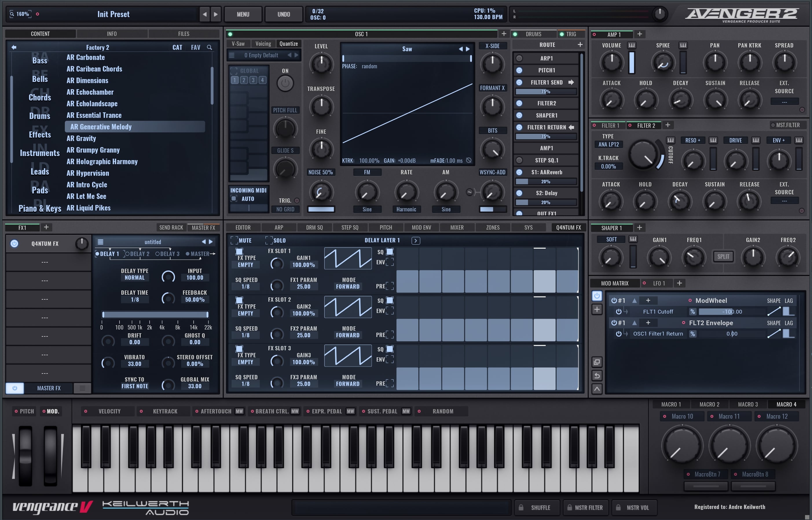Click the lock icon on the SHUFFLE button
The height and width of the screenshot is (520, 812).
pyautogui.click(x=521, y=508)
